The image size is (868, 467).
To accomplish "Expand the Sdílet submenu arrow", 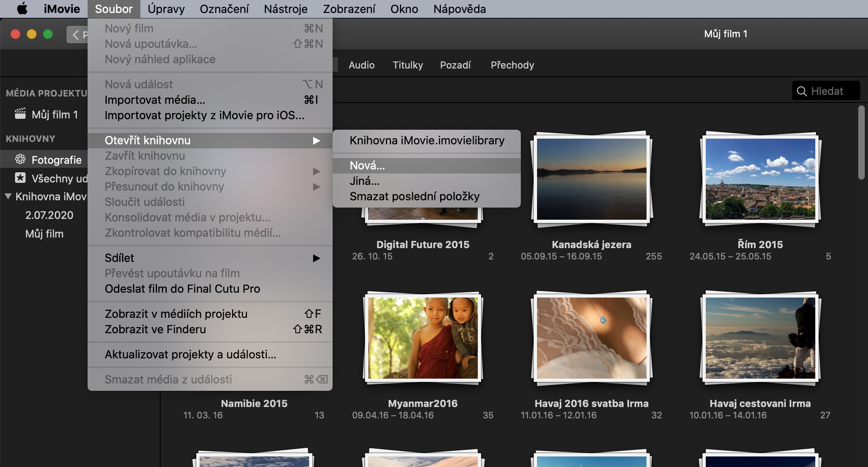I will coord(316,258).
